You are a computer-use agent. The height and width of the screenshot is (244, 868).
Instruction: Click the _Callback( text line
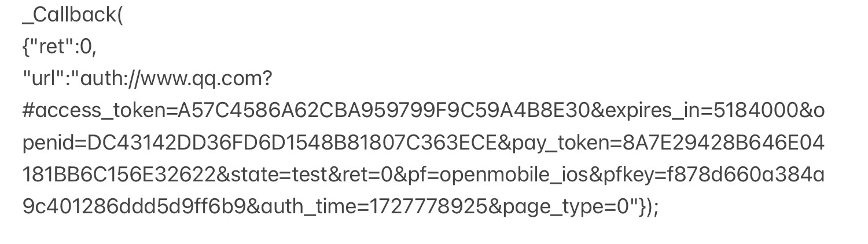(73, 16)
